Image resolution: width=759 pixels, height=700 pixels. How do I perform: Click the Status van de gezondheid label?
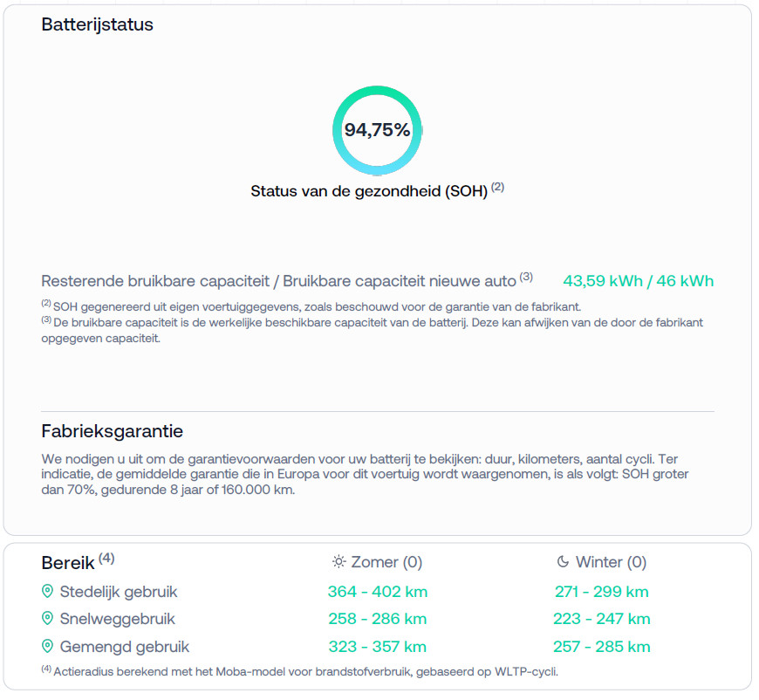tap(368, 191)
